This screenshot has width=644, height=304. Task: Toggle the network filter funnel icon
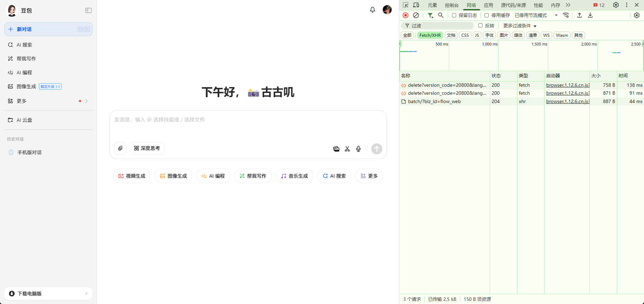430,15
